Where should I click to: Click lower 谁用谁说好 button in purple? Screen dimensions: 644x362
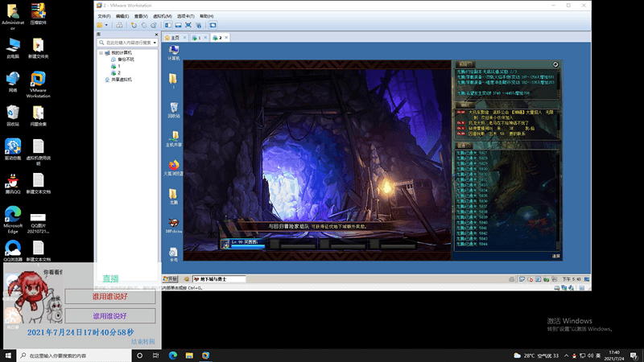110,315
